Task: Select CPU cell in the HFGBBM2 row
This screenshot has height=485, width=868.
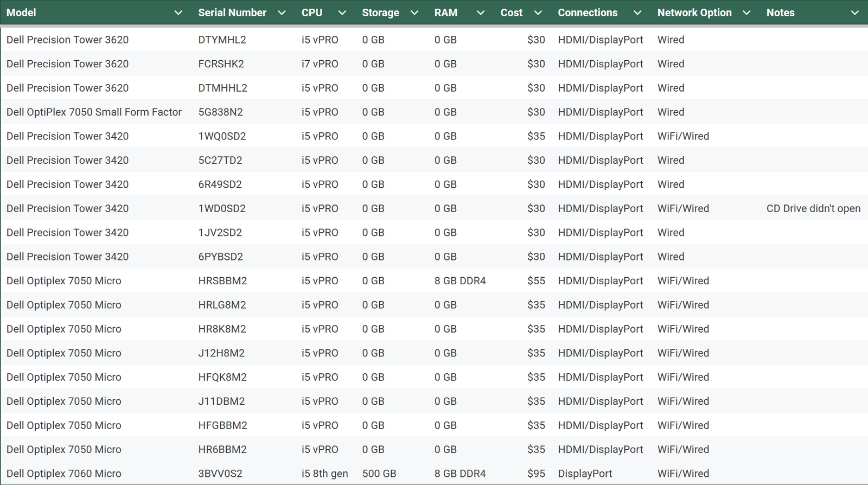Action: coord(320,426)
